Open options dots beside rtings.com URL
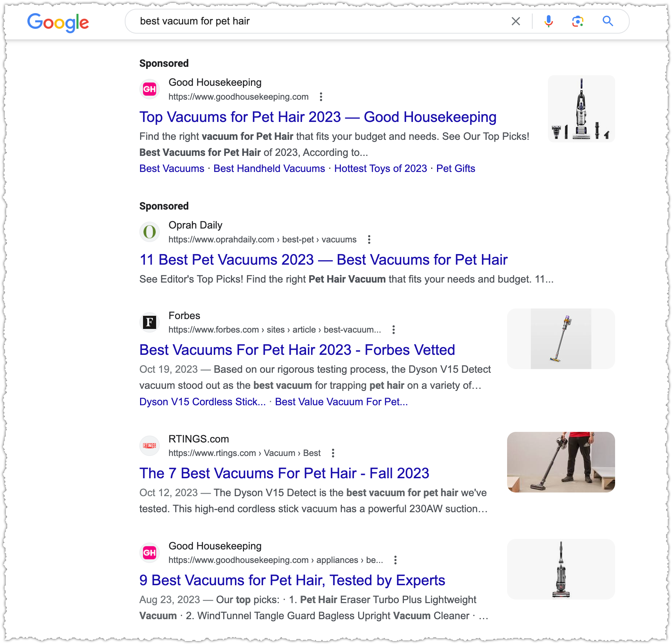The width and height of the screenshot is (672, 644). point(333,453)
